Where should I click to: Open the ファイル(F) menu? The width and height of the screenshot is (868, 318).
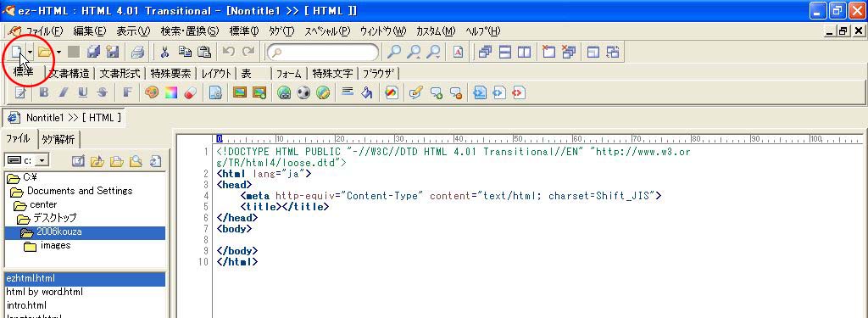[x=45, y=31]
